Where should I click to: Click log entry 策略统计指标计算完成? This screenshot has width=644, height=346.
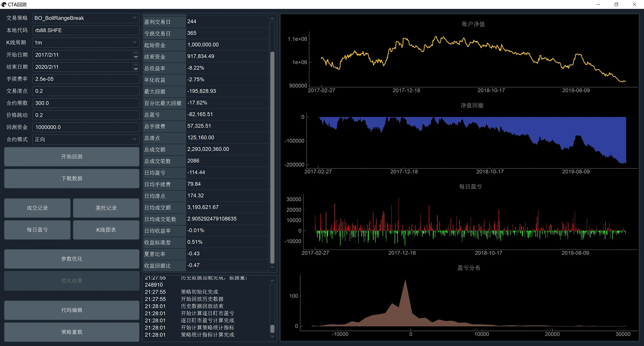click(x=207, y=335)
